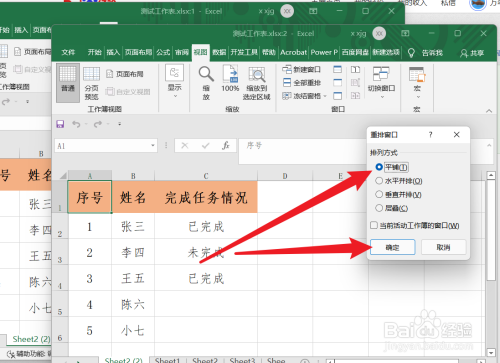The image size is (500, 363).
Task: Click row 3 header
Action: [x=60, y=252]
